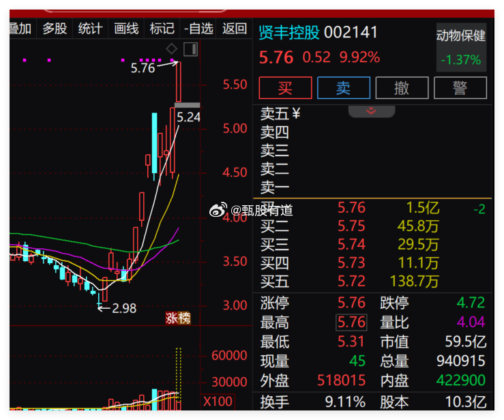Click the X100 volume unit label
The width and height of the screenshot is (504, 420).
[x=218, y=402]
